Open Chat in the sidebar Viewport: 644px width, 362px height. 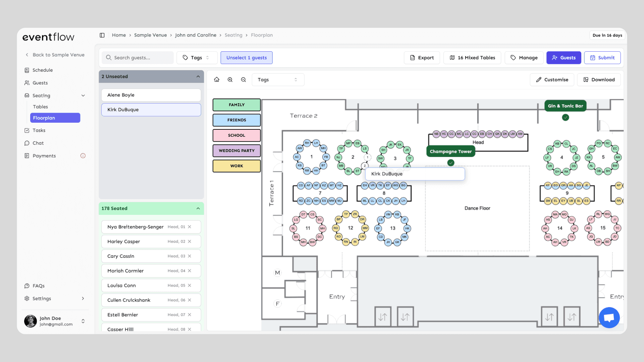pos(38,143)
